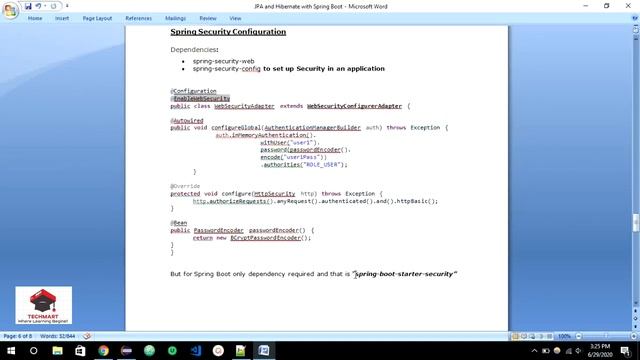The height and width of the screenshot is (360, 640).
Task: Open Select Browse Object button
Action: (636, 318)
